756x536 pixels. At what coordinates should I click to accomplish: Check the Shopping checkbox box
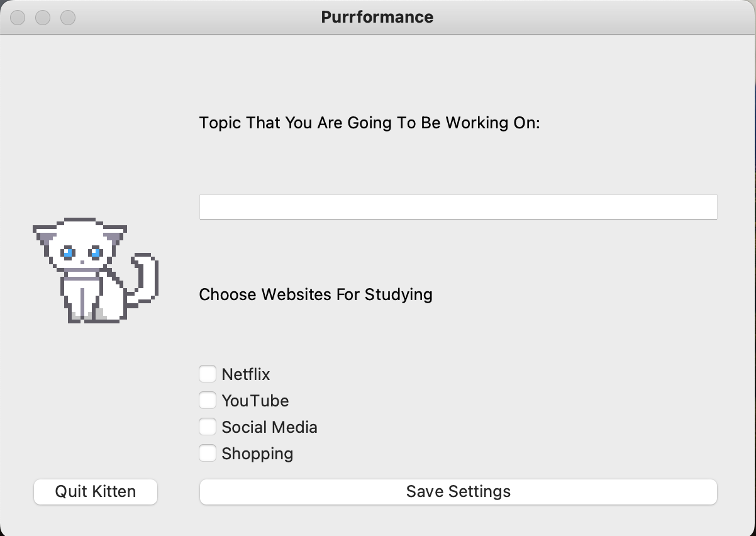[208, 454]
